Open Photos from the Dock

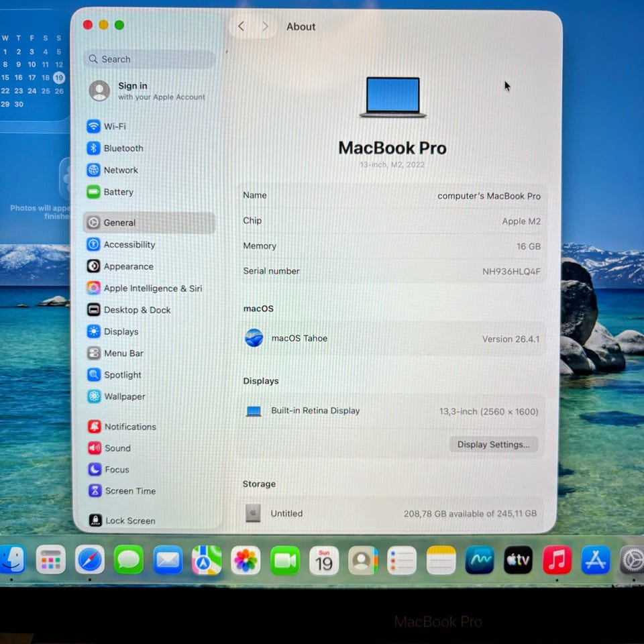[246, 560]
